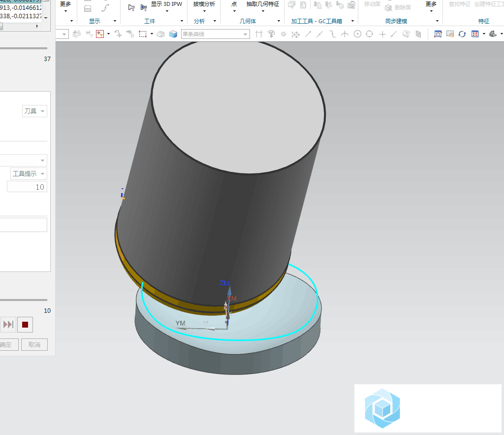Click the rotate view refresh icon
Viewport: 504px width, 435px height.
click(462, 34)
